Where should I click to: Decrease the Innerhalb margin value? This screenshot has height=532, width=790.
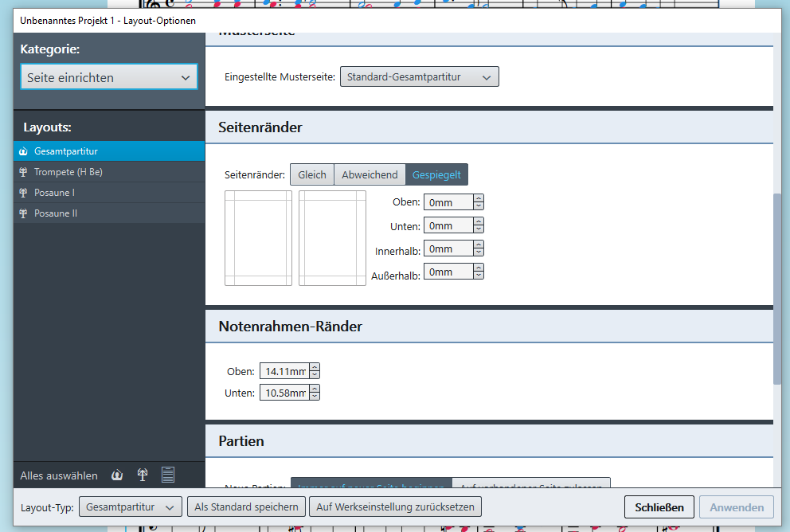point(479,252)
